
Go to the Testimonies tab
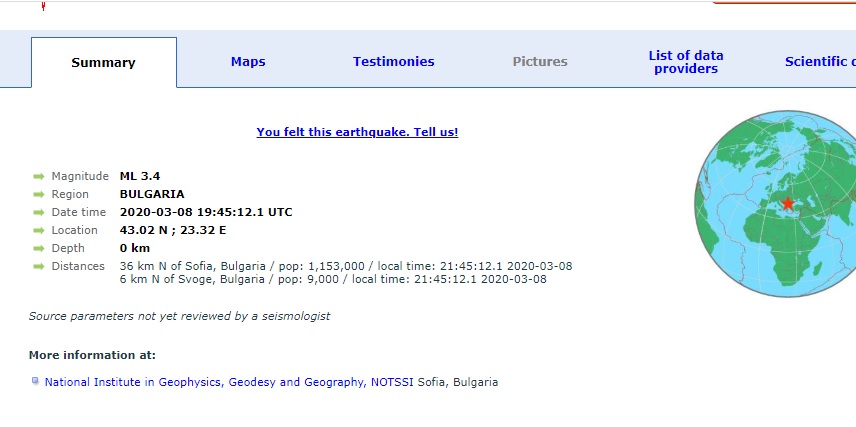[393, 62]
